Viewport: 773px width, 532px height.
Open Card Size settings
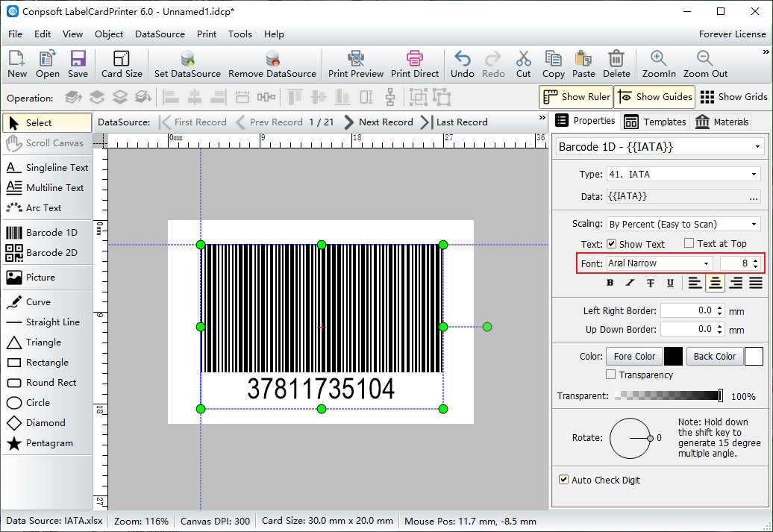[x=122, y=64]
